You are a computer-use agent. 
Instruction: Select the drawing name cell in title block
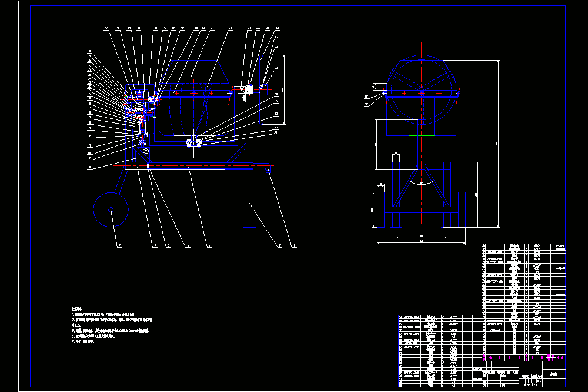point(554,374)
